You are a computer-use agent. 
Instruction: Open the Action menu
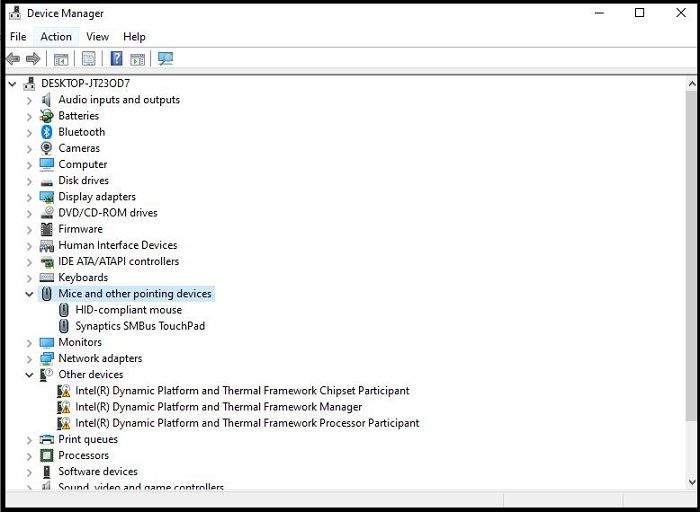pyautogui.click(x=56, y=37)
